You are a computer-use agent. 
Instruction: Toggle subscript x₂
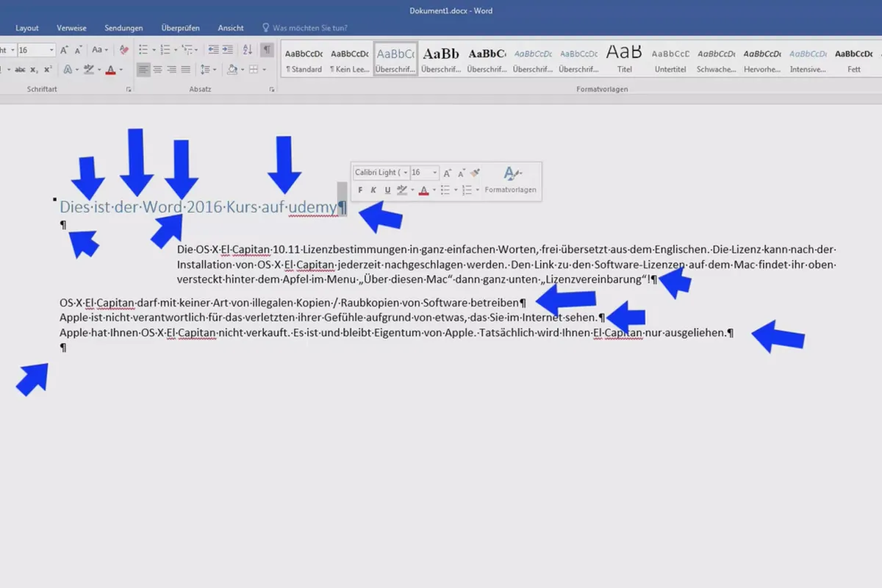pyautogui.click(x=34, y=69)
